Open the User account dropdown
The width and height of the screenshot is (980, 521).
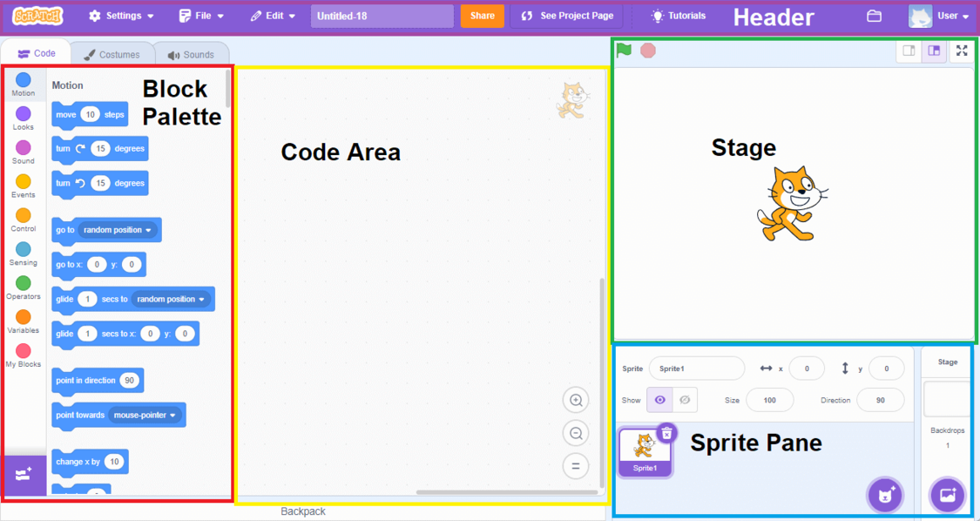click(939, 17)
